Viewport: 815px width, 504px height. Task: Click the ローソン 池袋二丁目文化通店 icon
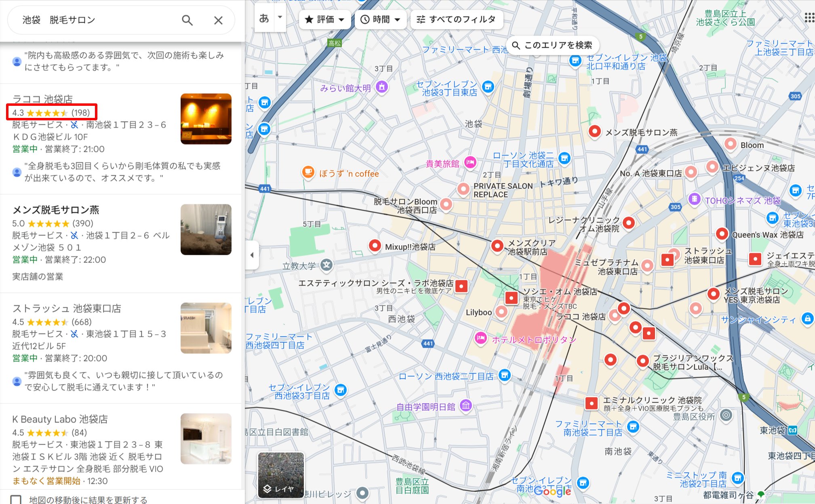tap(564, 158)
